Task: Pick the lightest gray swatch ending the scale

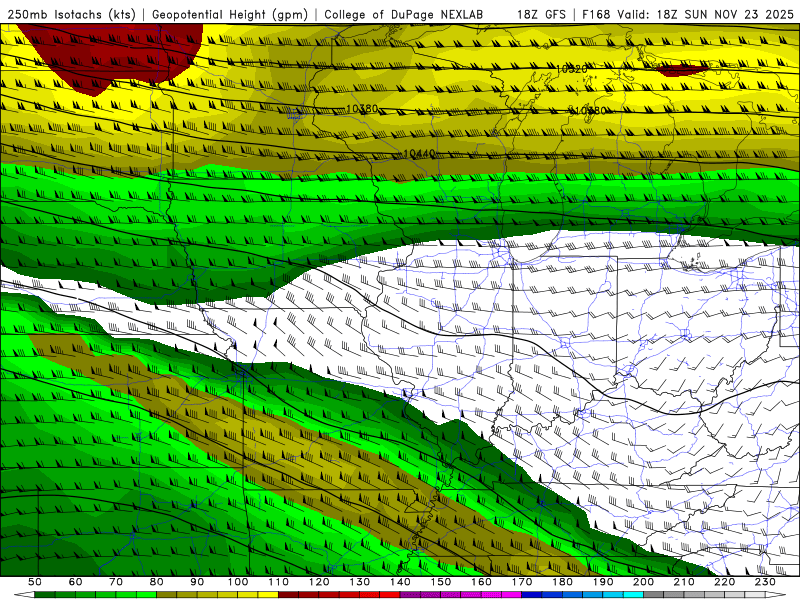Action: 755,594
